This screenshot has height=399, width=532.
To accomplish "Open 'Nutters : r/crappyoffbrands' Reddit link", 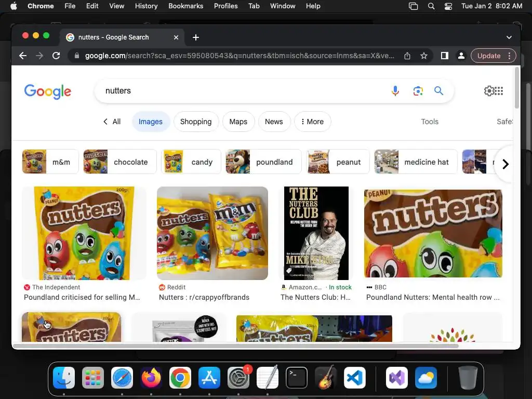I will pos(204,297).
